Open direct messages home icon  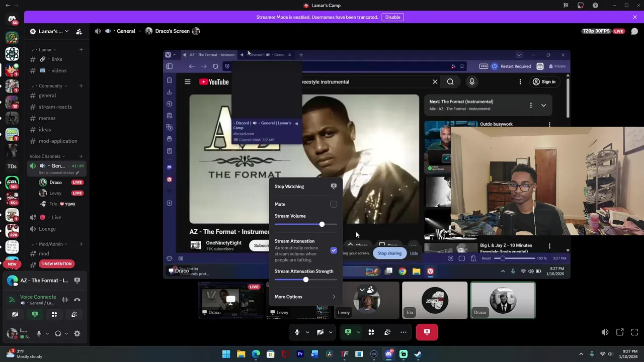(12, 20)
